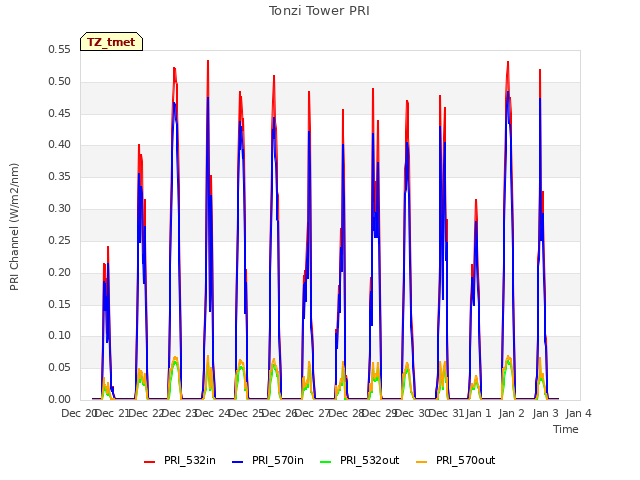
Task: Click the Jan 4 x-axis tick label
Action: [x=579, y=413]
